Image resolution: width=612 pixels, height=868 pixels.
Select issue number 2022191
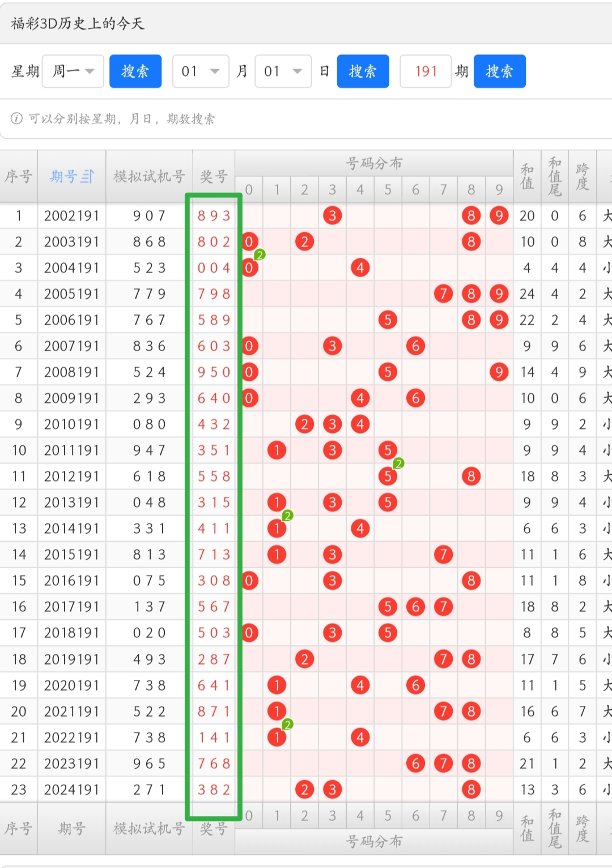71,738
